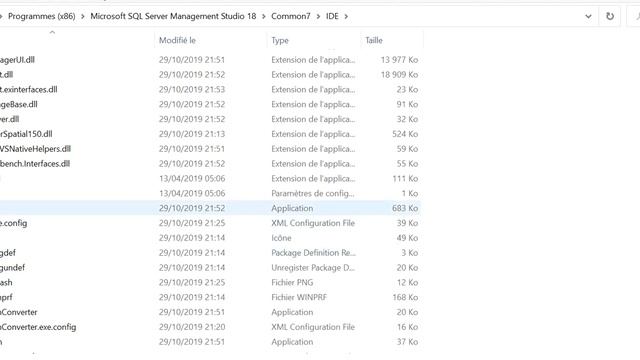Open the address bar history dropdown
Viewport: 640px width, 360px height.
pos(588,16)
